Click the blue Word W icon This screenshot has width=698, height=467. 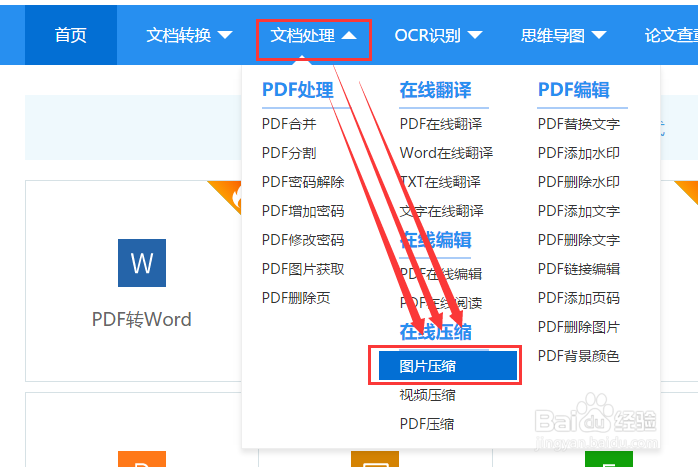[x=142, y=263]
